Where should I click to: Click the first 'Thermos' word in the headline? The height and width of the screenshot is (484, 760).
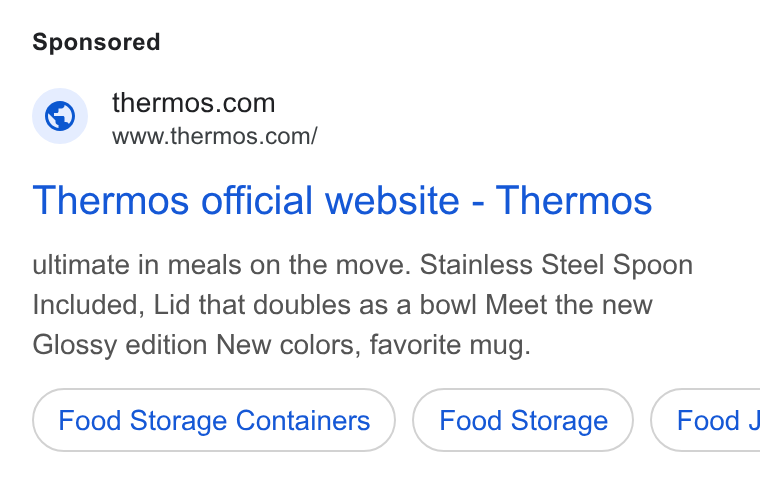(111, 201)
